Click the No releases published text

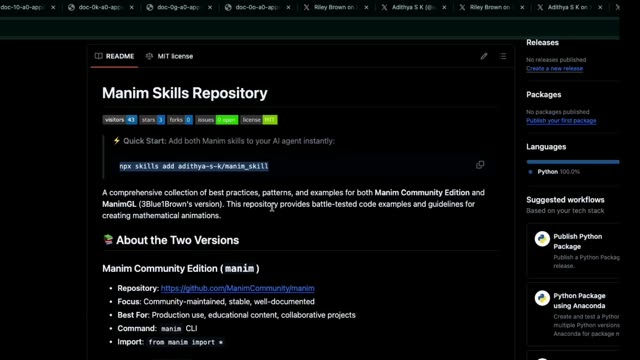coord(556,60)
